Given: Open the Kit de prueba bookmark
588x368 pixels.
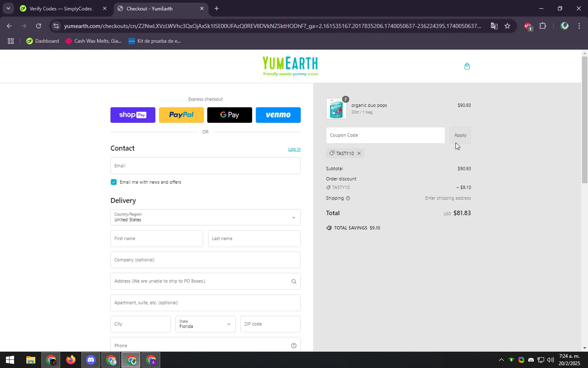Looking at the screenshot, I should pos(155,41).
